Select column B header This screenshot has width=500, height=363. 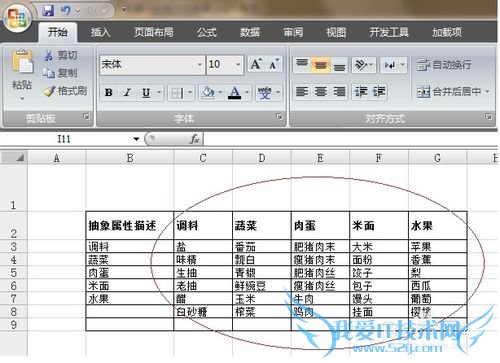pos(130,158)
